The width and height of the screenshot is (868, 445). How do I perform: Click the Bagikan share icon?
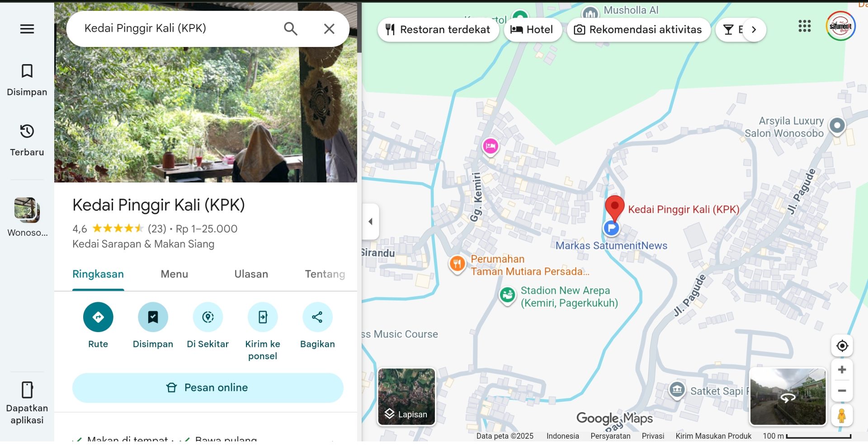[317, 317]
